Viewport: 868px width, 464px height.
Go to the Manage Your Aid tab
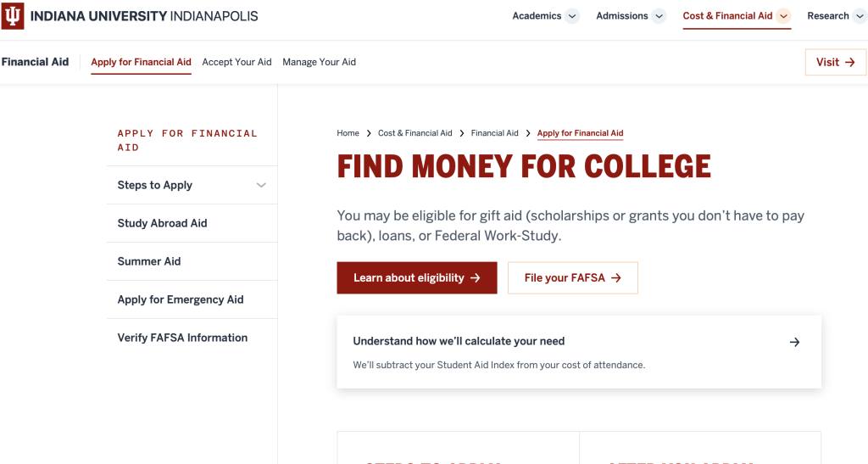pos(319,62)
